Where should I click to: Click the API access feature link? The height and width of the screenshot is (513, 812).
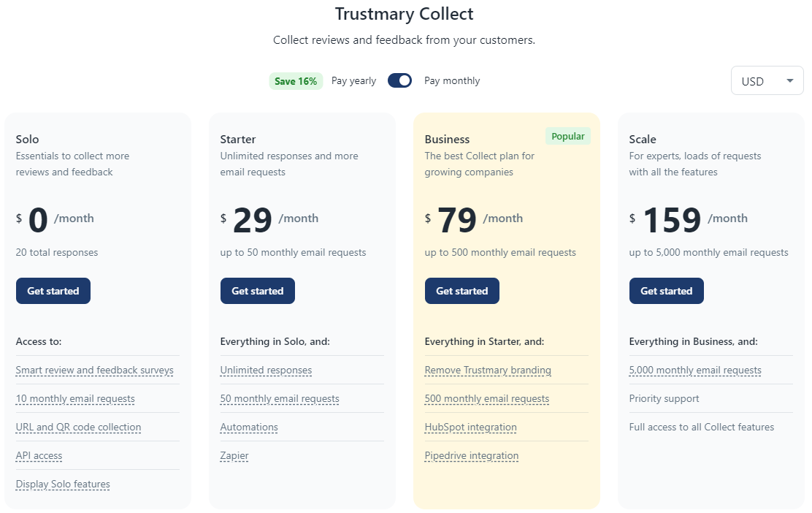point(39,456)
